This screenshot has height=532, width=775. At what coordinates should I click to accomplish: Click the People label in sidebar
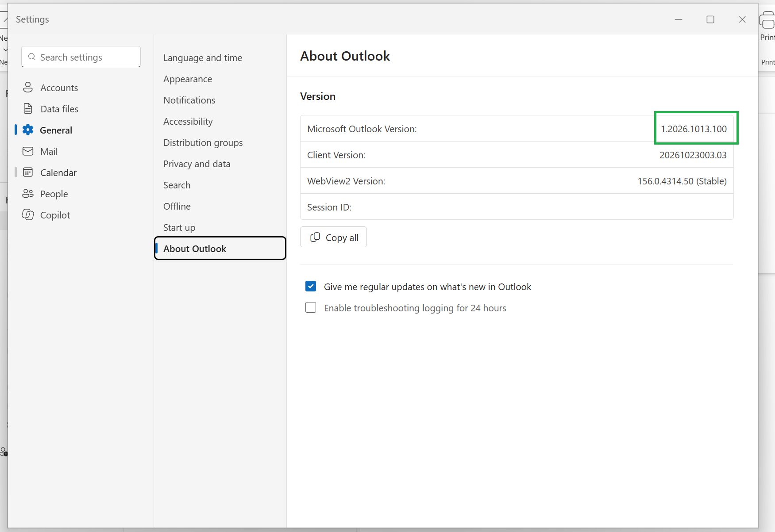point(54,194)
